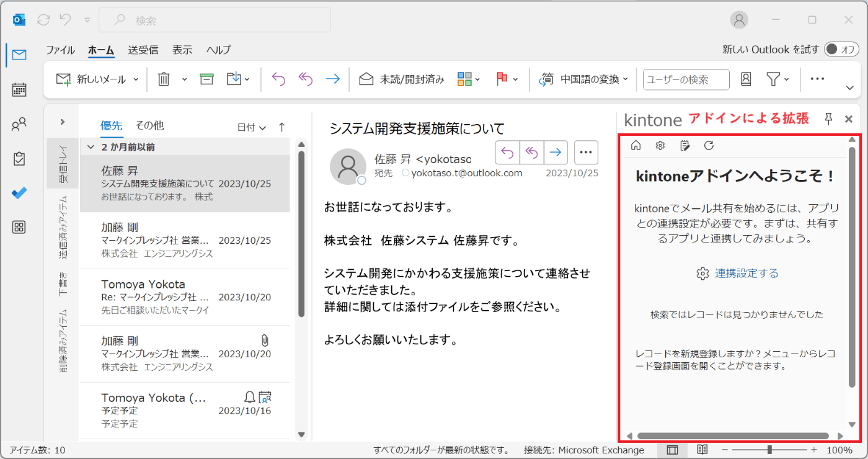Open the People contacts view
Image resolution: width=868 pixels, height=459 pixels.
(19, 125)
